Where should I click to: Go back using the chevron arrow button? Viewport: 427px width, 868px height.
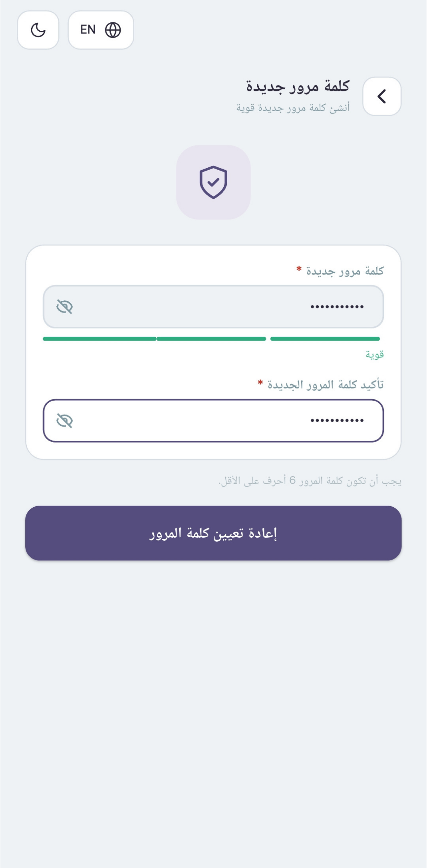coord(381,96)
